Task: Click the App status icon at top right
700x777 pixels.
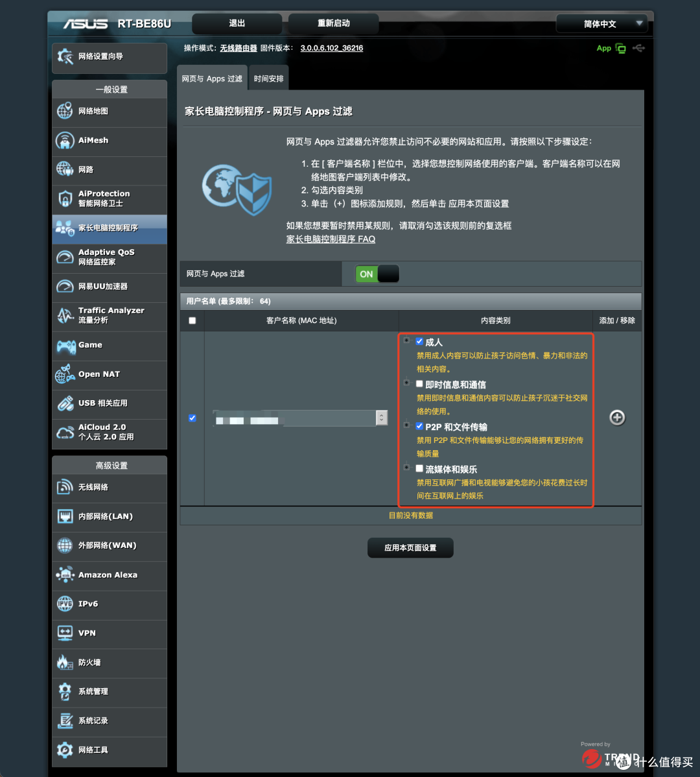Action: pos(620,48)
